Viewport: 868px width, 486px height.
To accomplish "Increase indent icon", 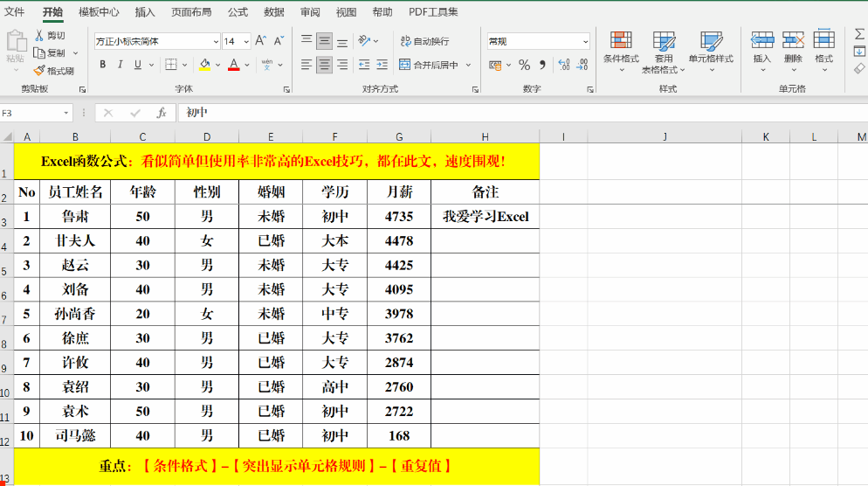I will click(x=382, y=65).
